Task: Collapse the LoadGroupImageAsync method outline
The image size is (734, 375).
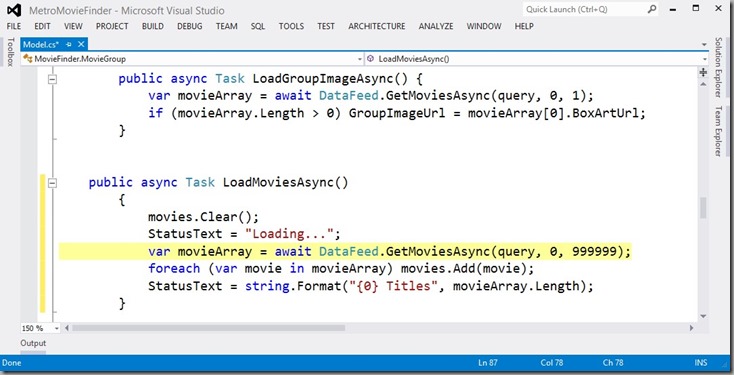Action: click(x=52, y=79)
